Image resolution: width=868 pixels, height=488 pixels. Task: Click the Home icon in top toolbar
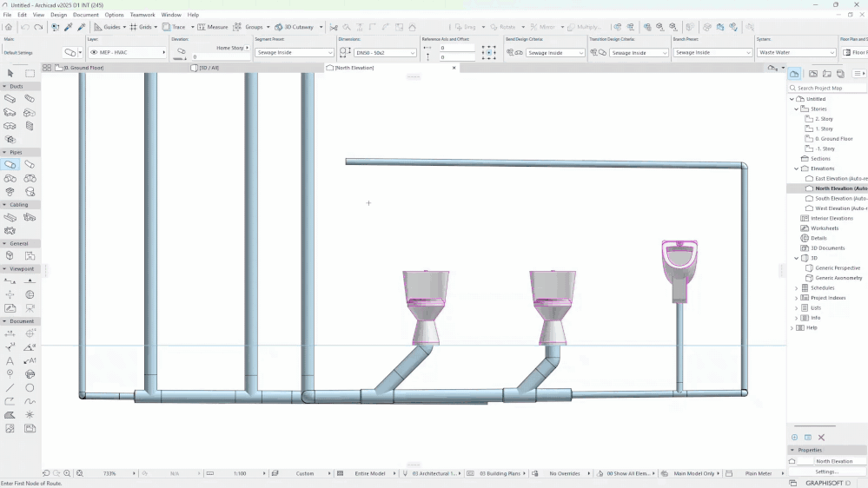[x=9, y=27]
